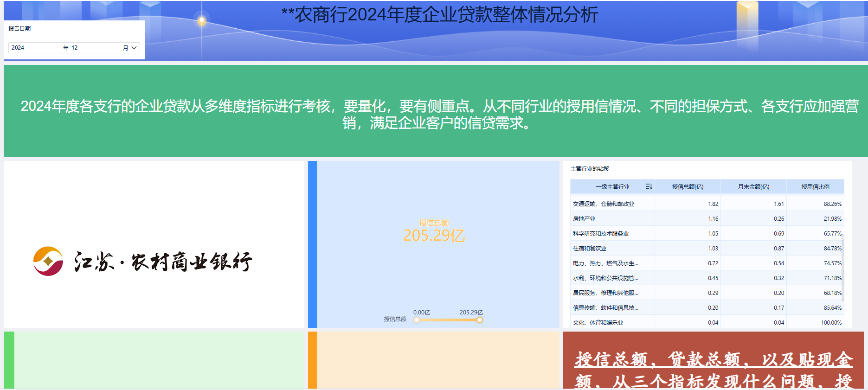The height and width of the screenshot is (390, 868).
Task: Click the 授信总额(亿) column header
Action: pos(687,187)
